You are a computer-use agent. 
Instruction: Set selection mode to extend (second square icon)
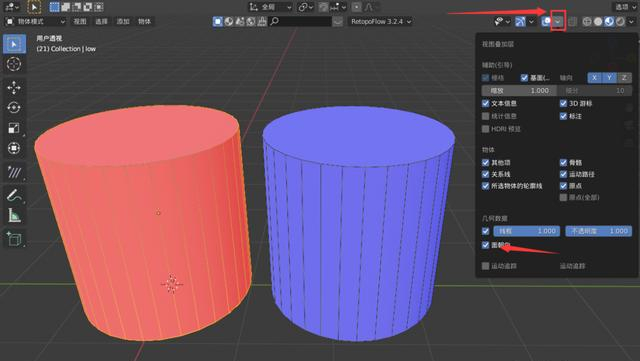(65, 7)
